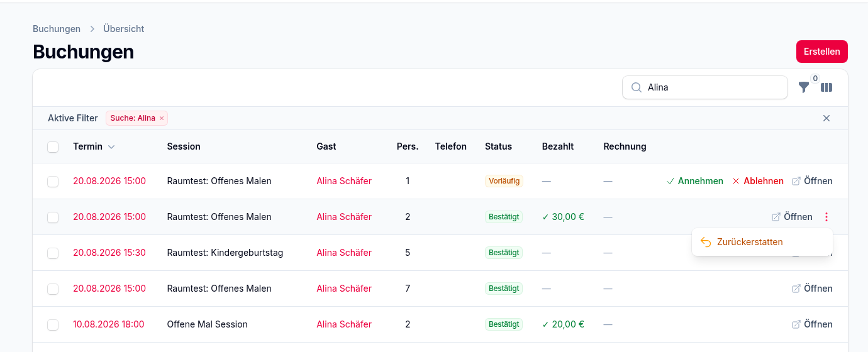Viewport: 868px width, 352px height.
Task: Check the box for the Vorläufig booking
Action: click(53, 181)
